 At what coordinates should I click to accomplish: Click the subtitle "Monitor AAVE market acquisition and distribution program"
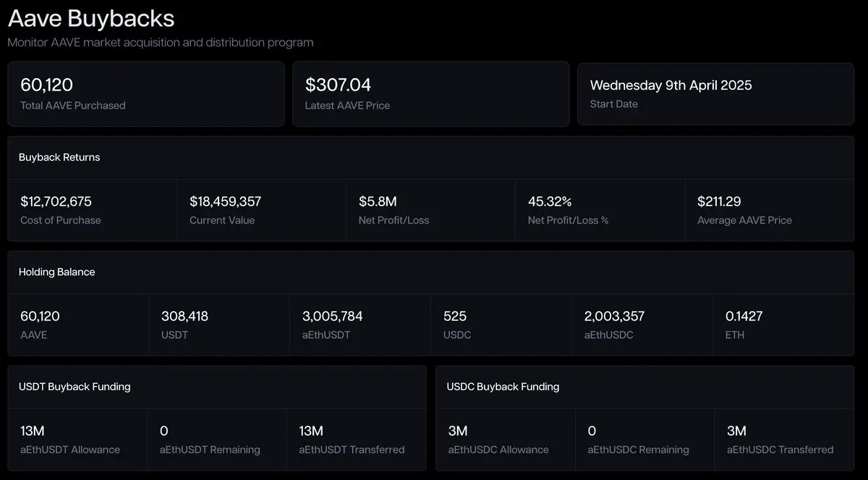click(x=161, y=43)
